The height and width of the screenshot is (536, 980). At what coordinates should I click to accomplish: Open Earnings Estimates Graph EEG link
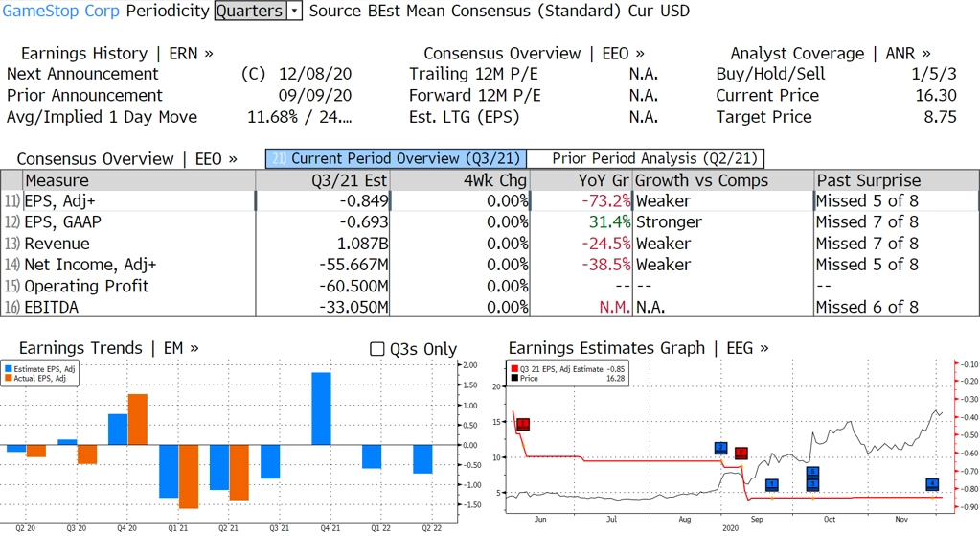tap(638, 348)
